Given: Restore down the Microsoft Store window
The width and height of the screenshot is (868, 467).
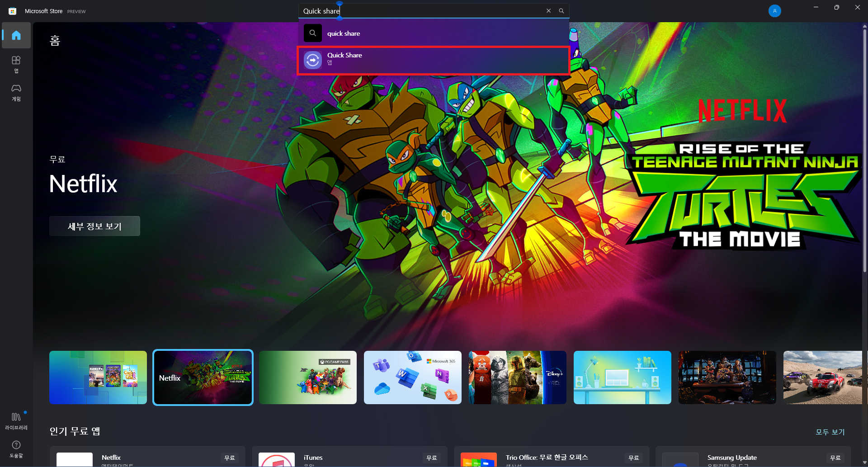Looking at the screenshot, I should click(x=837, y=7).
